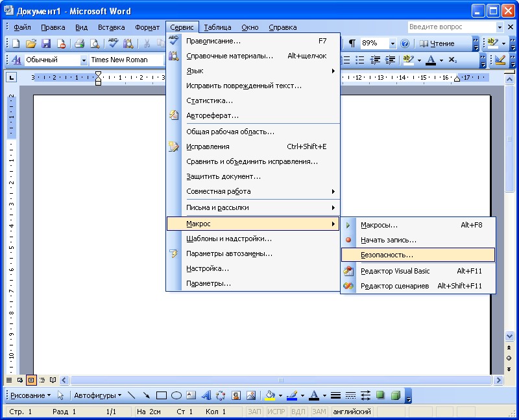519x420 pixels.
Task: Open the Line Style options
Action: 335,395
